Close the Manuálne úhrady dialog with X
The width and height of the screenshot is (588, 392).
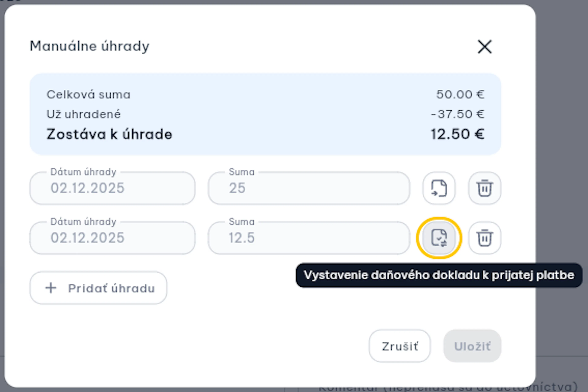(x=484, y=47)
